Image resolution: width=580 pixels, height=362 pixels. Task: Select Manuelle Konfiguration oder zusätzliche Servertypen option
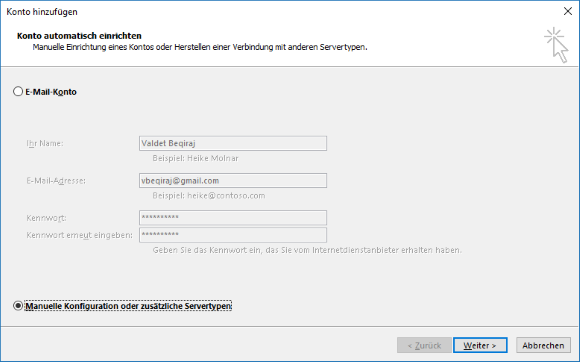[x=18, y=306]
